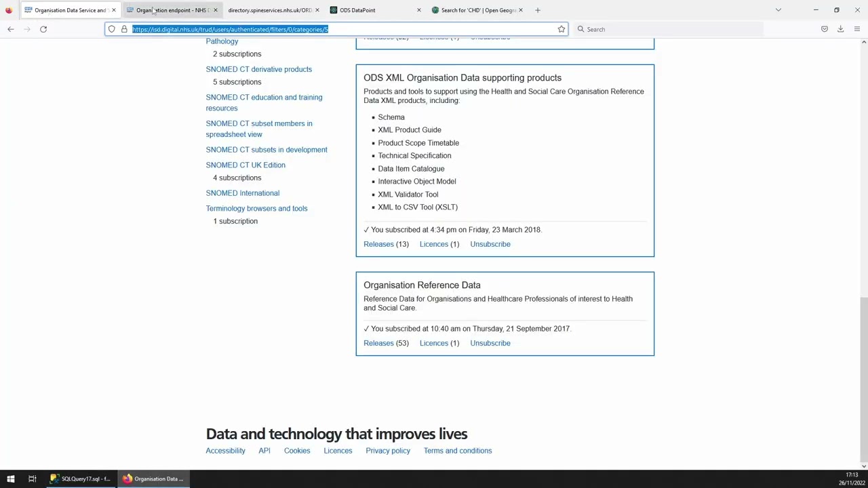The image size is (868, 488).
Task: View Releases (53) for Organisation Reference Data
Action: pyautogui.click(x=386, y=343)
